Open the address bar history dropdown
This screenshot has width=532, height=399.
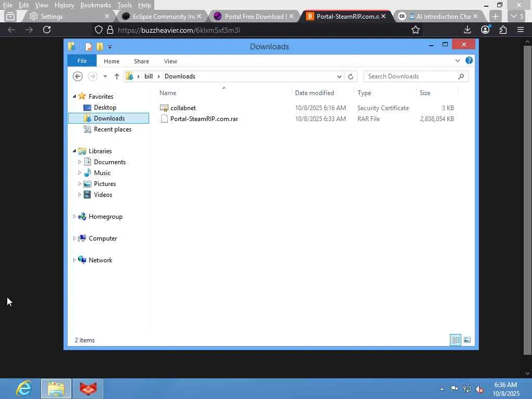(x=339, y=77)
